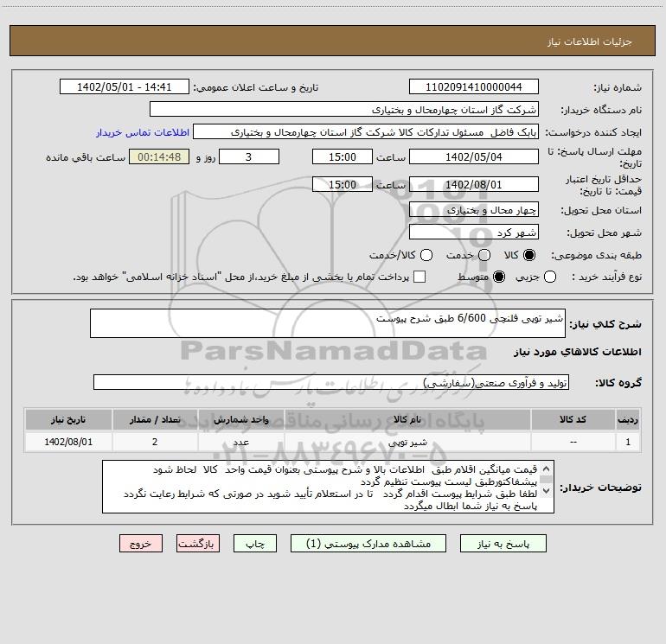Image resolution: width=666 pixels, height=644 pixels.
Task: Click the table date cell 1402/08/01
Action: [68, 442]
